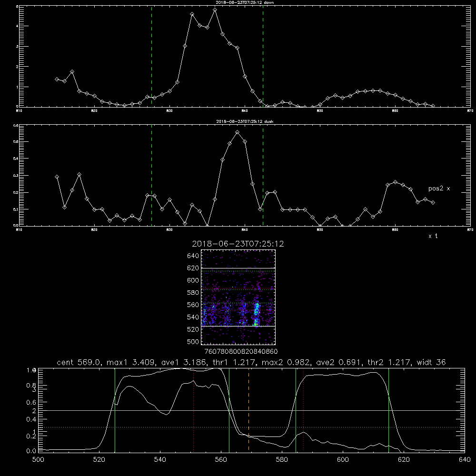Click 'cent 569.0' in stats line

(79, 362)
